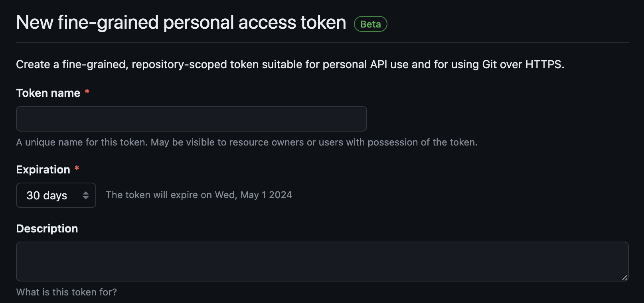Click the stepper arrows on the Expiration dropdown
The width and height of the screenshot is (644, 303).
pos(86,195)
